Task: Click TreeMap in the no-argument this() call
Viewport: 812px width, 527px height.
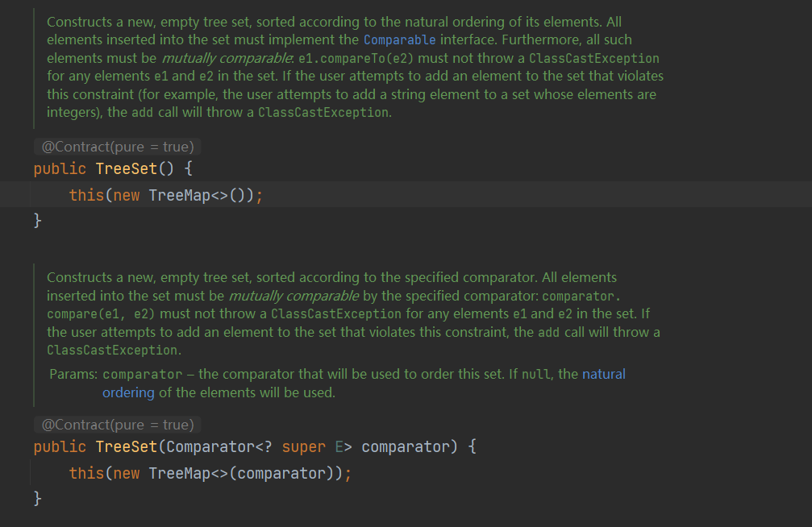Action: point(180,195)
